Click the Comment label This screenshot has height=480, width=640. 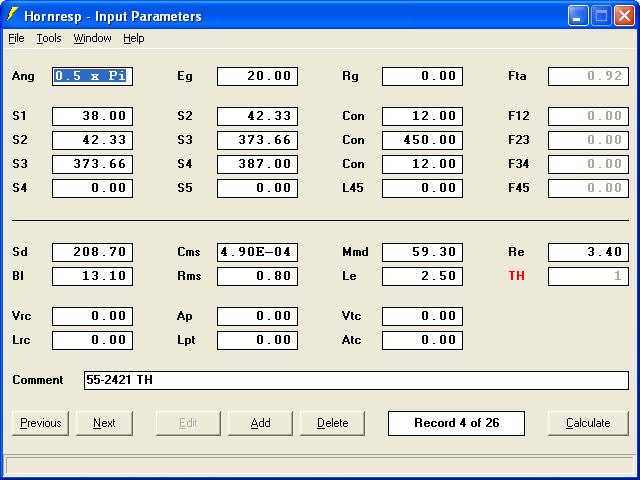pos(38,380)
